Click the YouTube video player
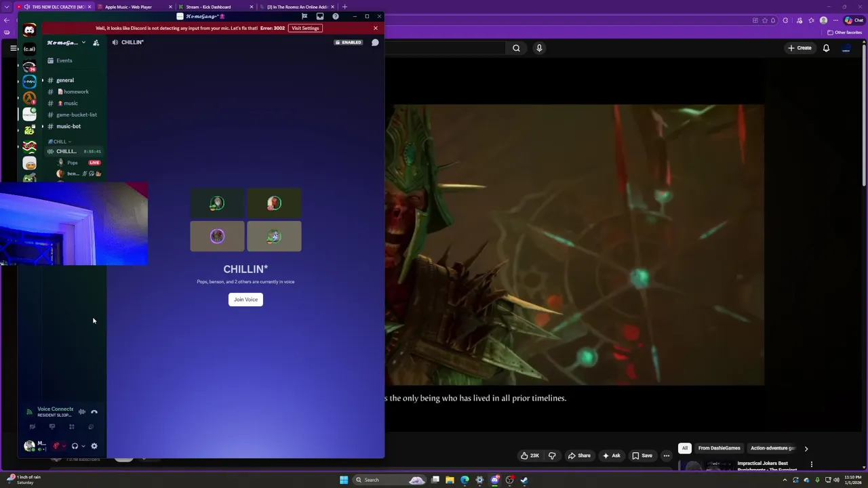 click(574, 245)
